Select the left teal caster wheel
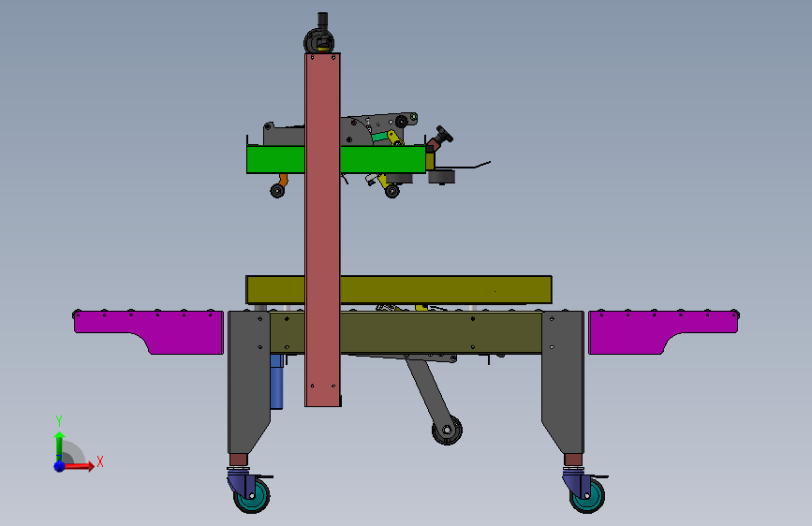The width and height of the screenshot is (812, 526). pyautogui.click(x=253, y=496)
